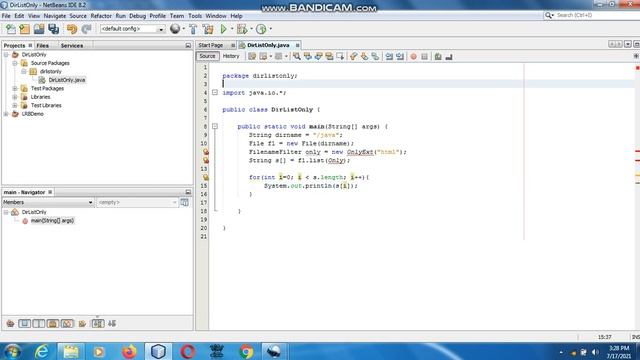
Task: Toggle Javadoc window button in Navigator header
Action: pyautogui.click(x=184, y=202)
